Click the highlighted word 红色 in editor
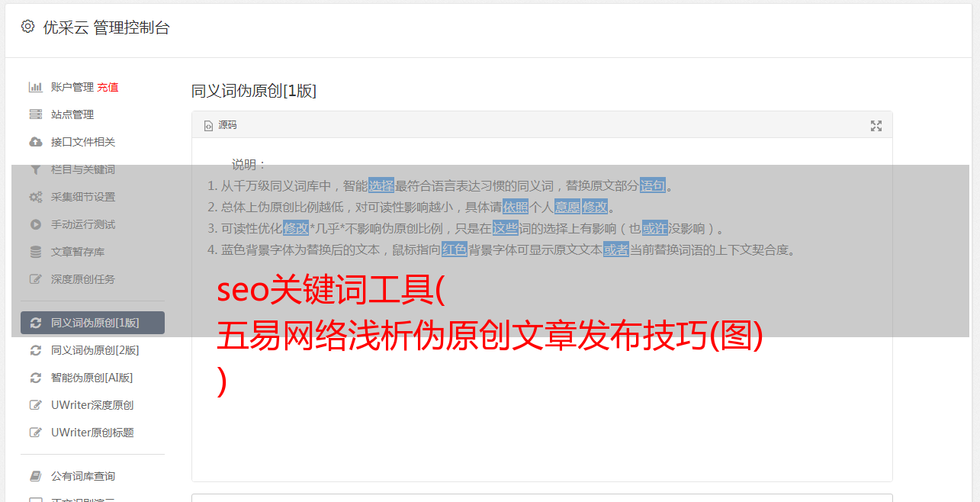980x502 pixels. click(455, 249)
